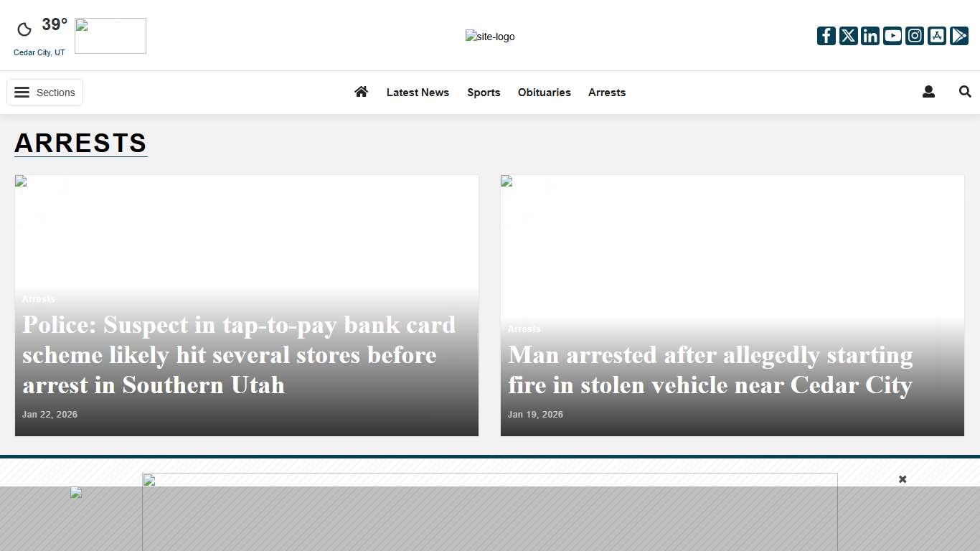
Task: Open the Apple App Store link
Action: tap(937, 35)
